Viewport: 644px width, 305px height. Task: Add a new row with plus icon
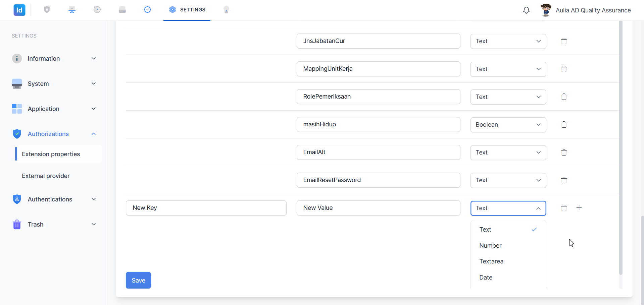(579, 208)
